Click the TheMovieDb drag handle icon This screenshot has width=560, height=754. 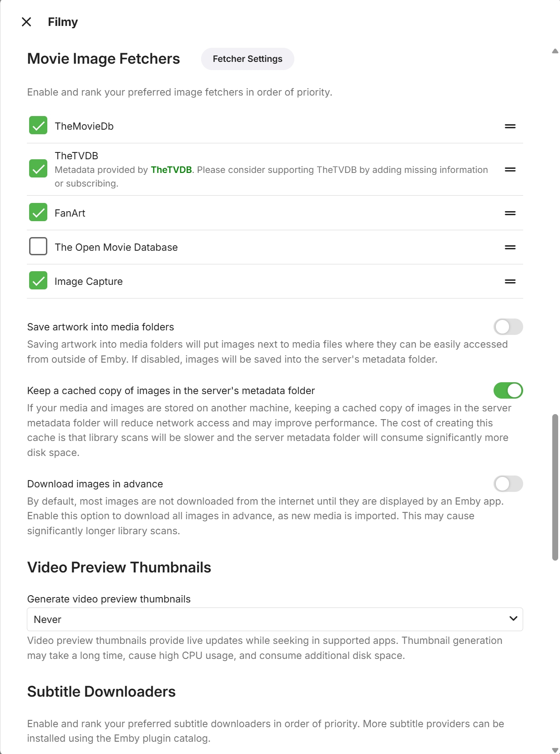click(510, 126)
